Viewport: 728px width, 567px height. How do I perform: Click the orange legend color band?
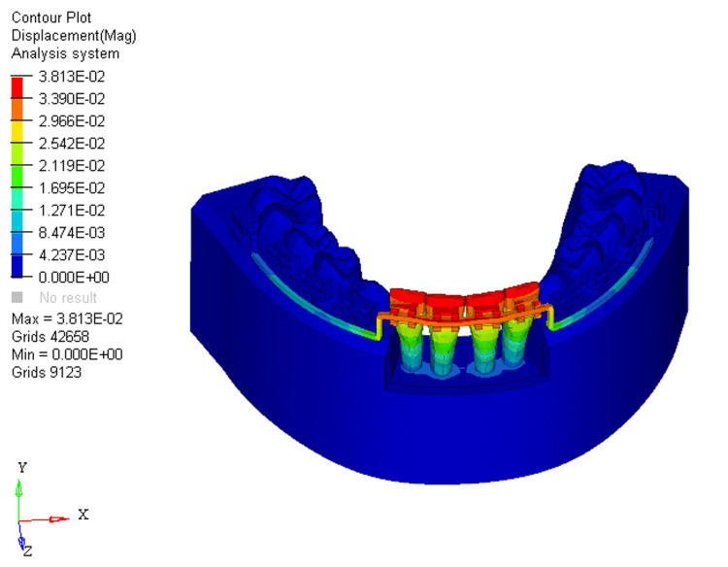pos(17,109)
